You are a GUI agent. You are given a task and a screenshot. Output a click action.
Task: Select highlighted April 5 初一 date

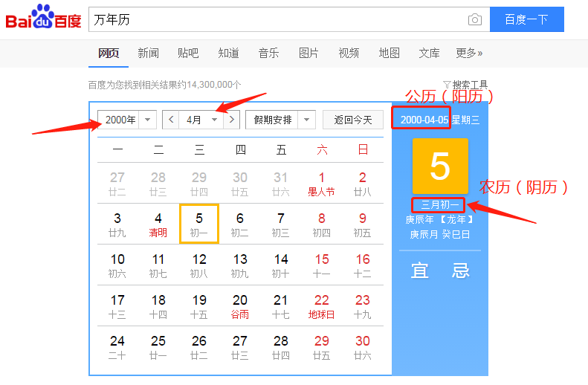[199, 224]
